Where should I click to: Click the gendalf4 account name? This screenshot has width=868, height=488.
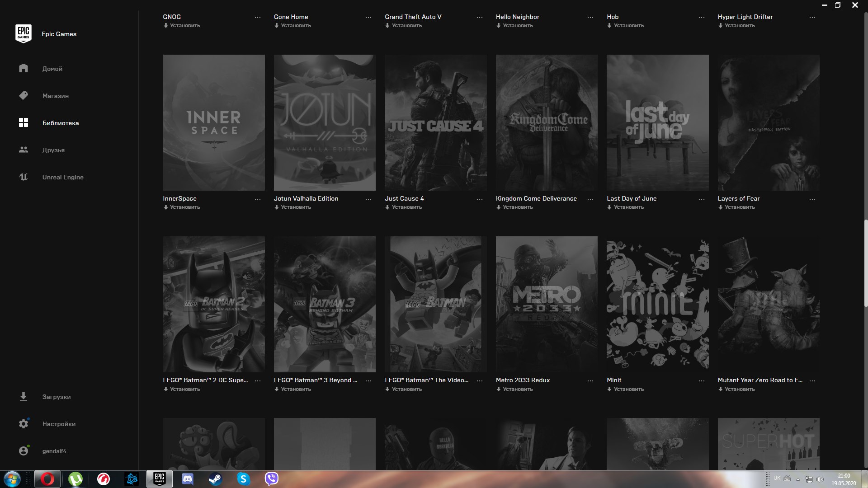coord(54,451)
